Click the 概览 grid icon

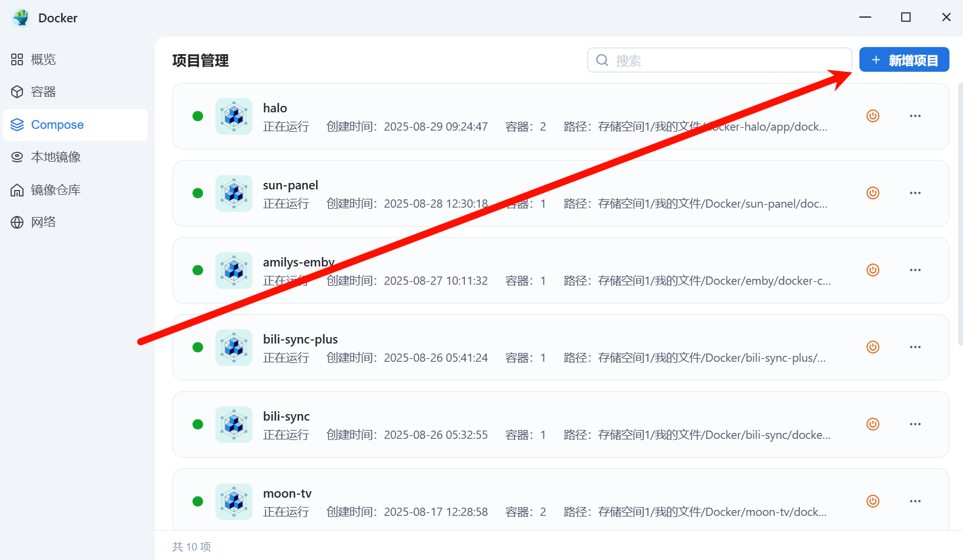point(17,59)
